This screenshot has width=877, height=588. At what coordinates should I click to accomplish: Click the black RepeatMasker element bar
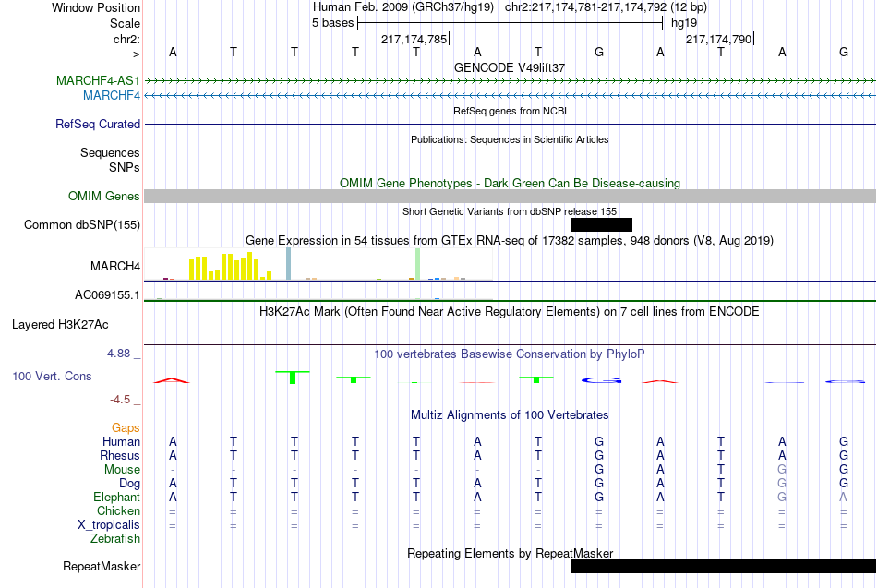coord(724,566)
